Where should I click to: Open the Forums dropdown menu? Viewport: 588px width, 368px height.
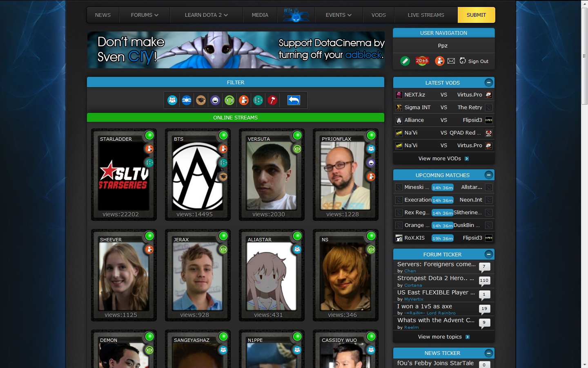[x=145, y=15]
